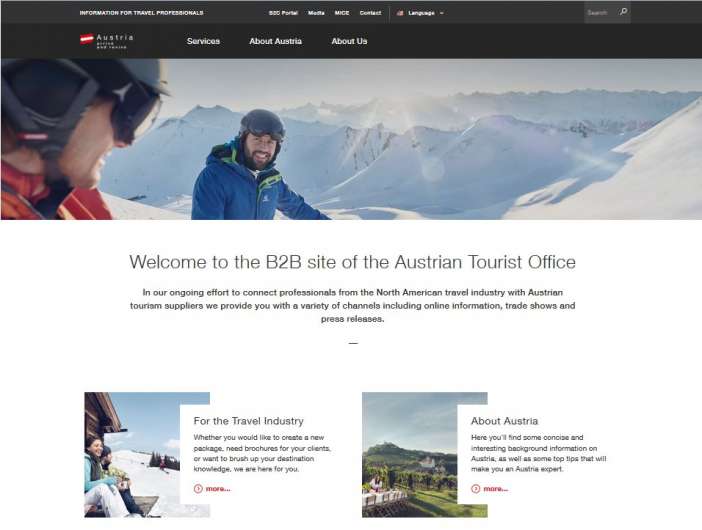
Task: Click 'more...' under About Austria card
Action: tap(495, 489)
